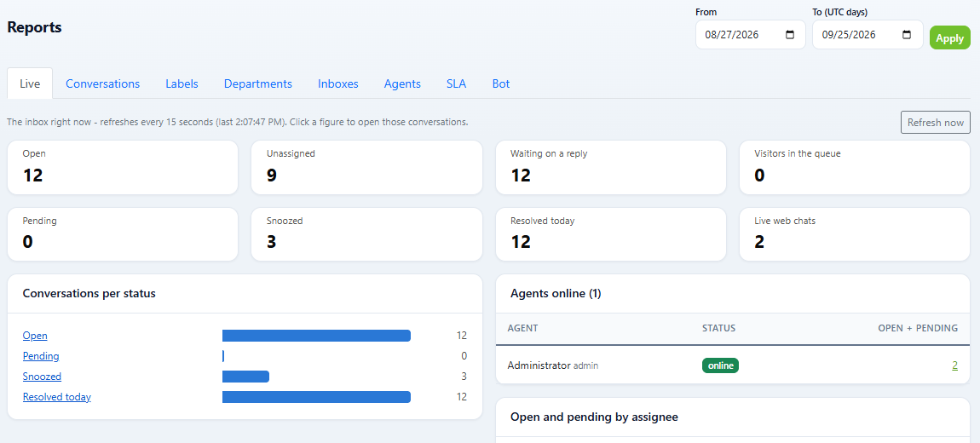Open calendar picker in To date field

(907, 35)
